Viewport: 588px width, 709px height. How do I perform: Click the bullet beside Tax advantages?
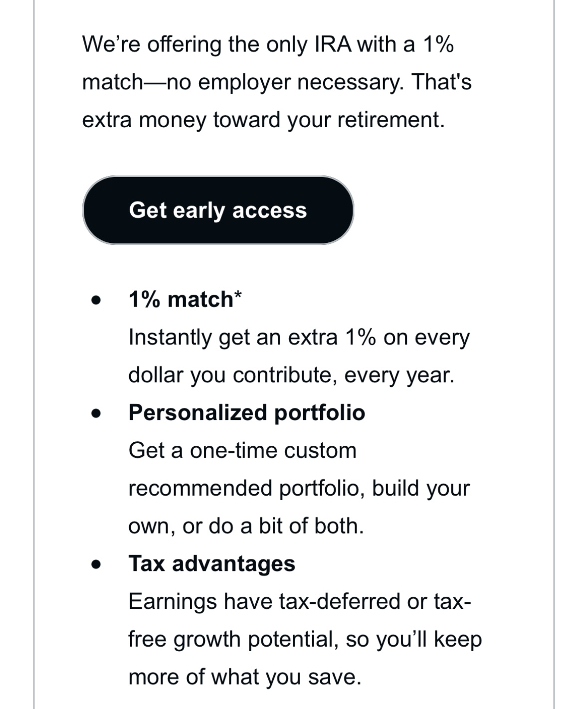click(96, 564)
